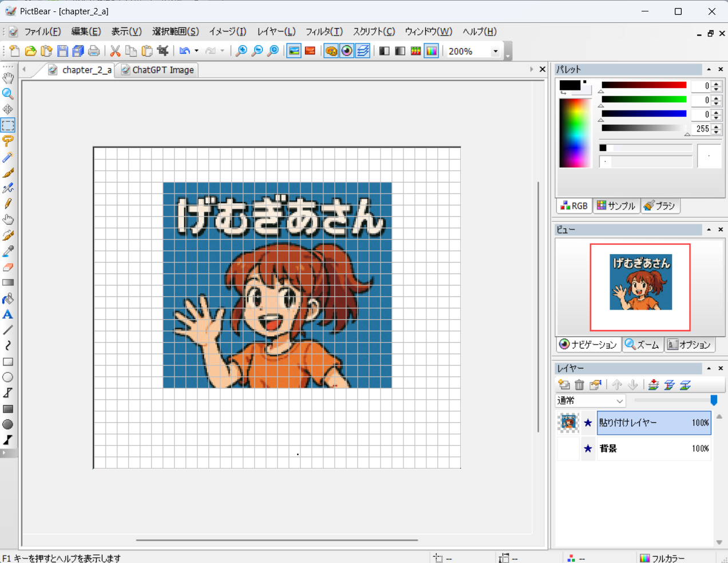Pick a color from the spectrum box
Image resolution: width=728 pixels, height=563 pixels.
point(575,133)
